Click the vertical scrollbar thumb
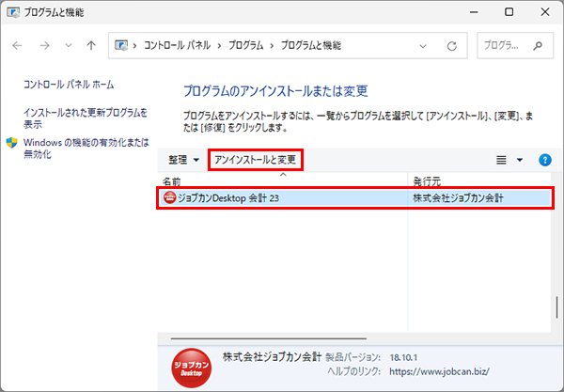The height and width of the screenshot is (392, 564). point(556,307)
